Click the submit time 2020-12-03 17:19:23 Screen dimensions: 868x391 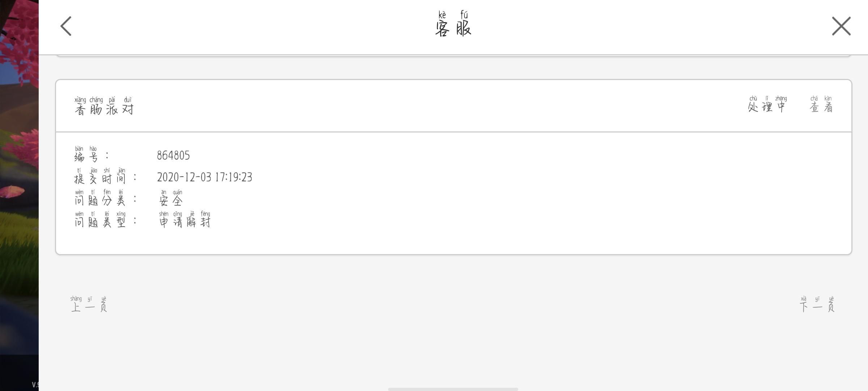204,177
